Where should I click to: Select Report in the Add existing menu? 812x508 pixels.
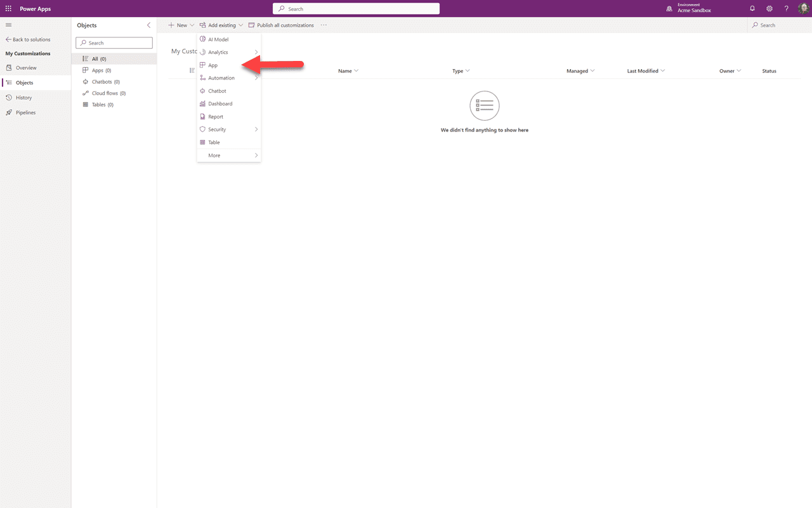[216, 116]
